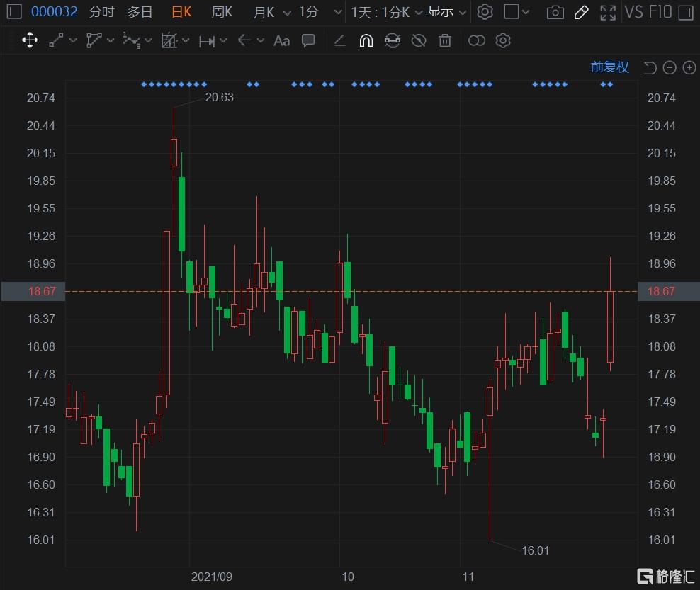Screen dimensions: 700x590
Task: Select the Aa text annotation tool
Action: click(x=282, y=41)
